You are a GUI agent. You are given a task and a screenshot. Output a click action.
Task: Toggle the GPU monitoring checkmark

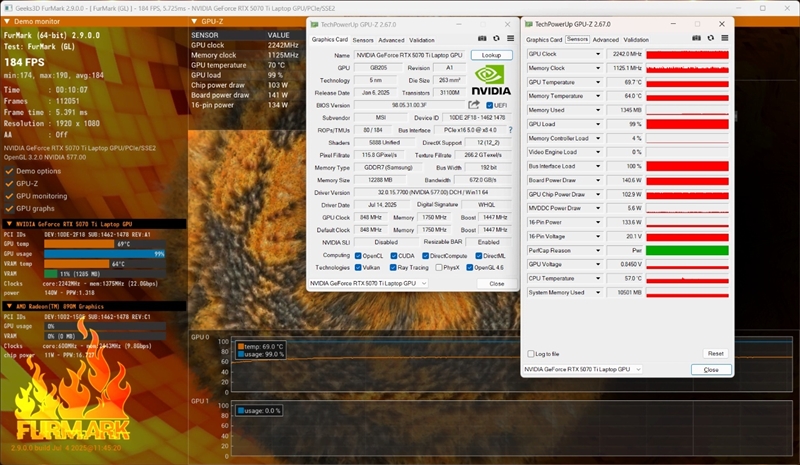[9, 196]
